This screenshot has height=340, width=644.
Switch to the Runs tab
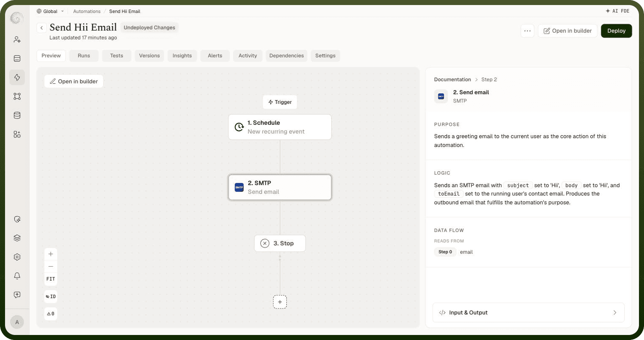tap(84, 56)
